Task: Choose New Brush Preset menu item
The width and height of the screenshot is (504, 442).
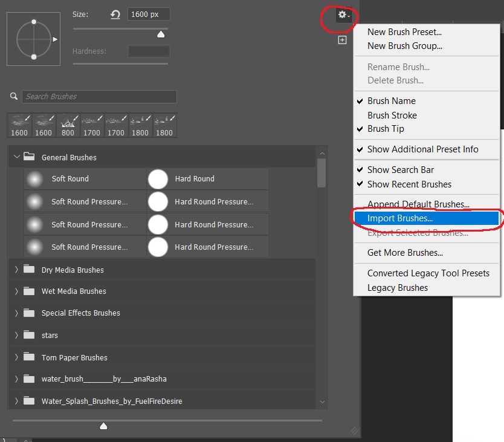Action: point(404,32)
